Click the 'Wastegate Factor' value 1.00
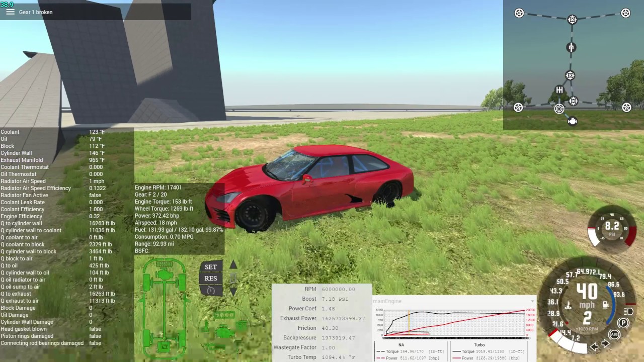 tap(328, 347)
